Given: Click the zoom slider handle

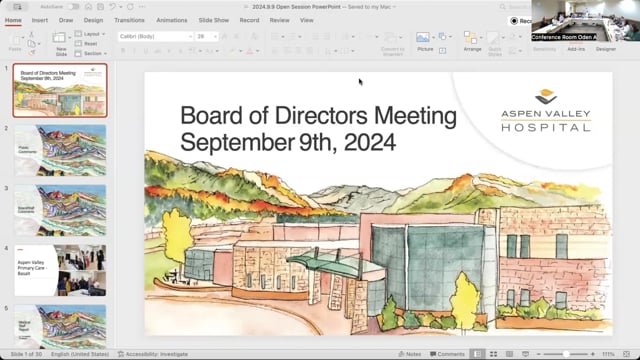Looking at the screenshot, I should point(566,354).
